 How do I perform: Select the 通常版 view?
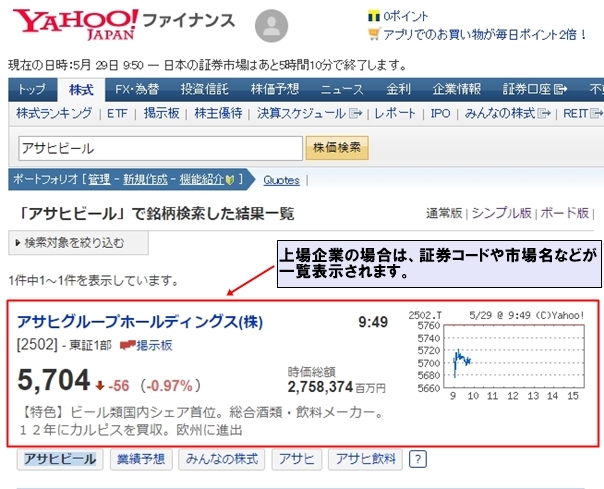pos(444,213)
